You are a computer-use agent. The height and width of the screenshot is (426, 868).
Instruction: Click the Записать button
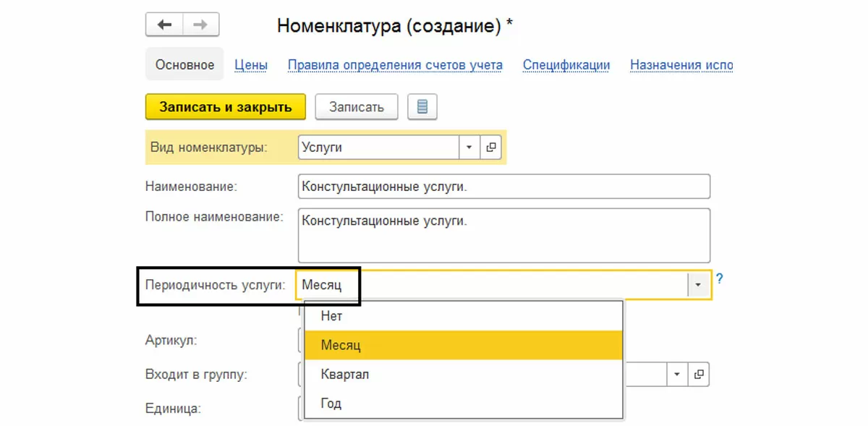click(357, 107)
